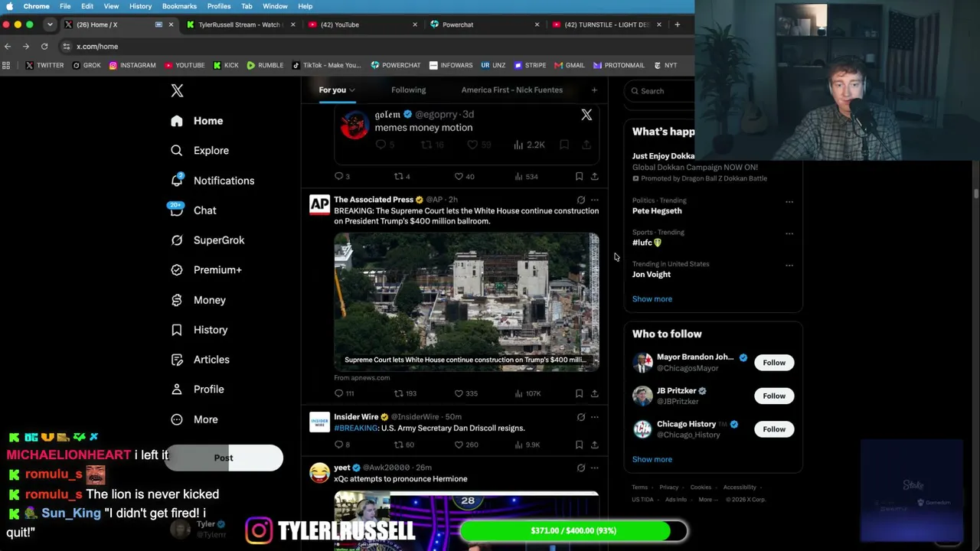Open Notifications in the X sidebar

click(x=213, y=181)
